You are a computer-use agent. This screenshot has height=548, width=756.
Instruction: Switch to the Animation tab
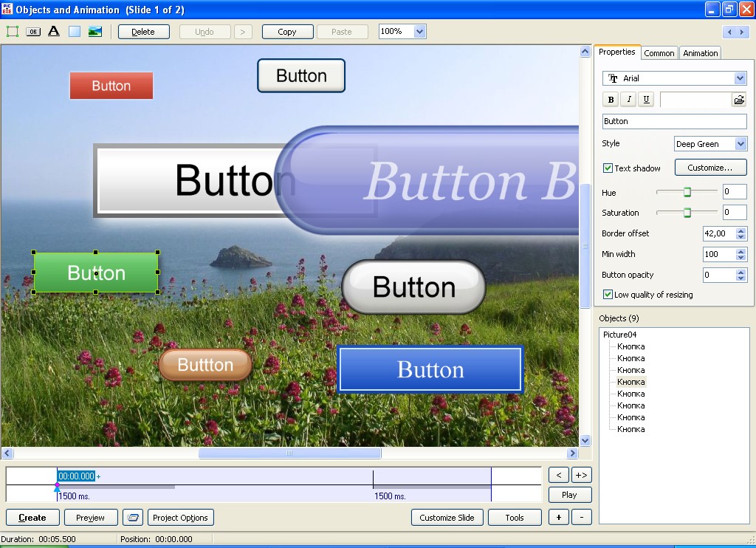tap(700, 53)
